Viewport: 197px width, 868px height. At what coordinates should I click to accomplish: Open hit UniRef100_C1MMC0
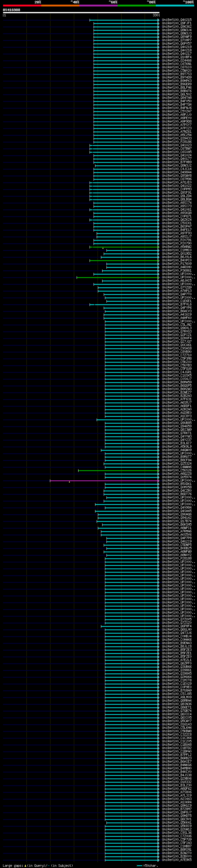click(176, 250)
